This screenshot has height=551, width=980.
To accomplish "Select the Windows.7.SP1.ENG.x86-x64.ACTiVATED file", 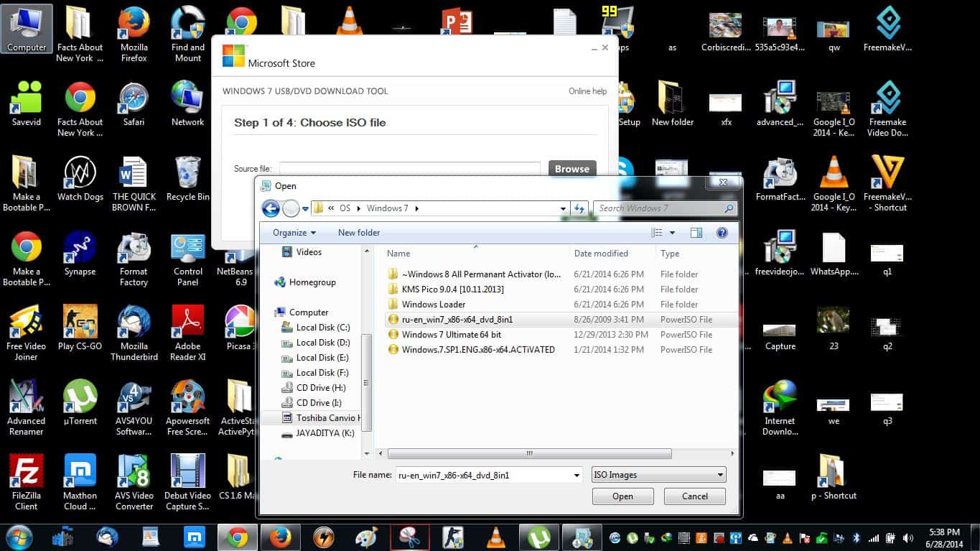I will coord(477,350).
